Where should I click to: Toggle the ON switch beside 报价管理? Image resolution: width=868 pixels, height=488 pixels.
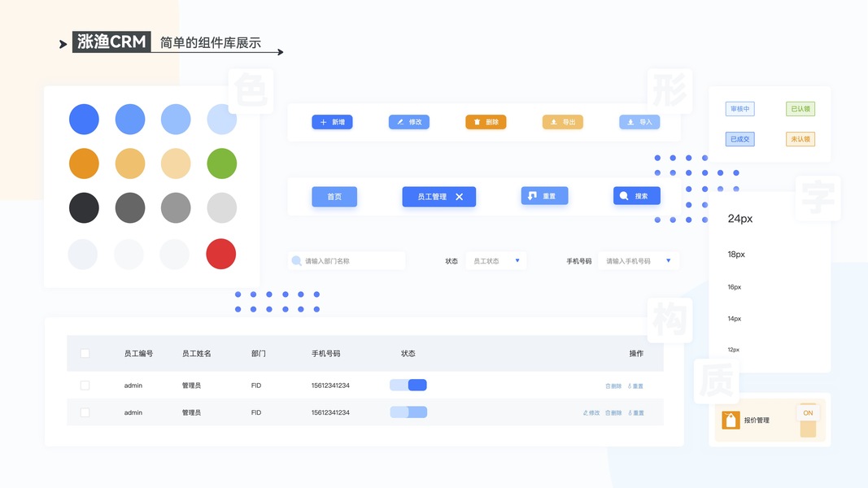click(x=809, y=420)
